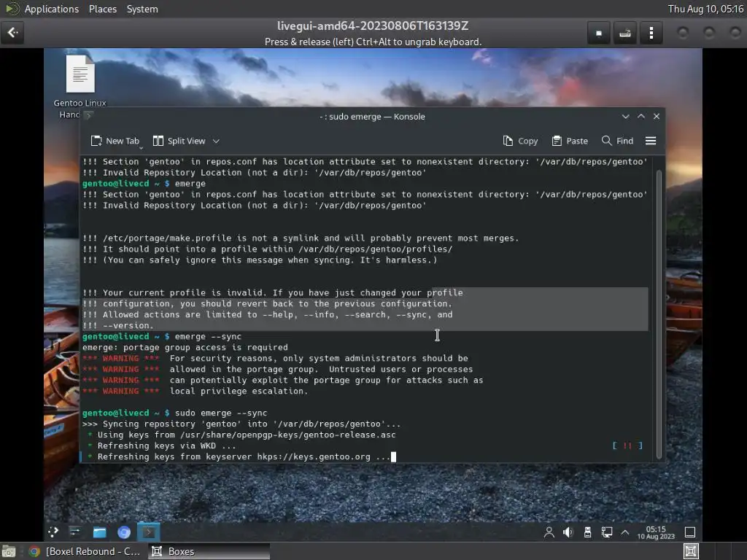Open the KDE application launcher
747x560 pixels.
coord(53,532)
